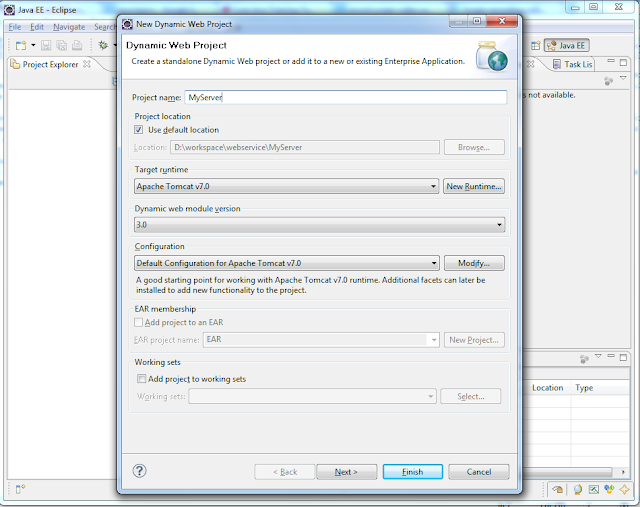Open the Dynamic web module version dropdown

click(320, 225)
